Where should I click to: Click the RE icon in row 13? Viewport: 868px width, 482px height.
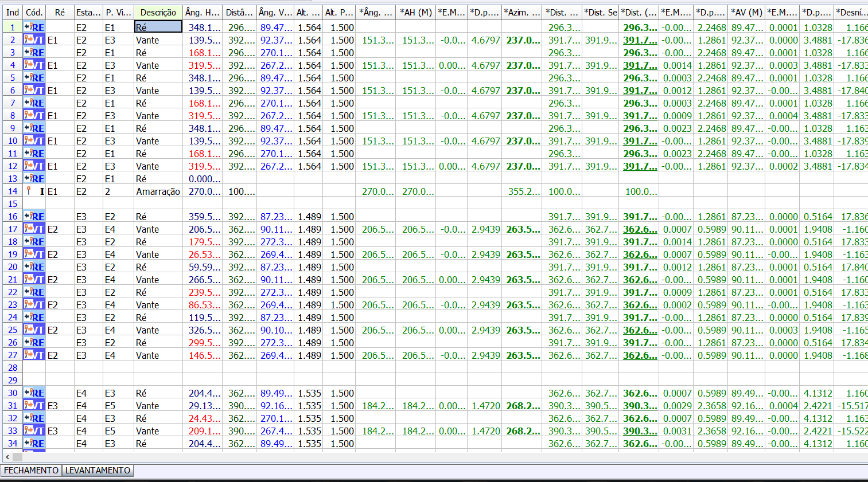[x=34, y=178]
